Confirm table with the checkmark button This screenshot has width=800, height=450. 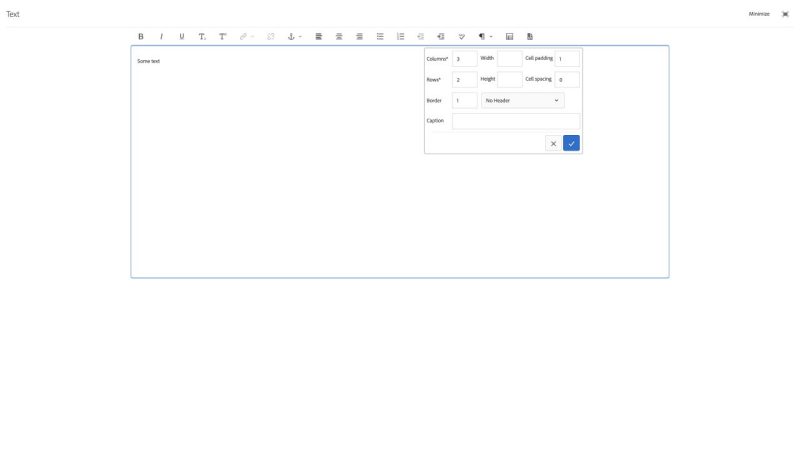click(x=571, y=143)
